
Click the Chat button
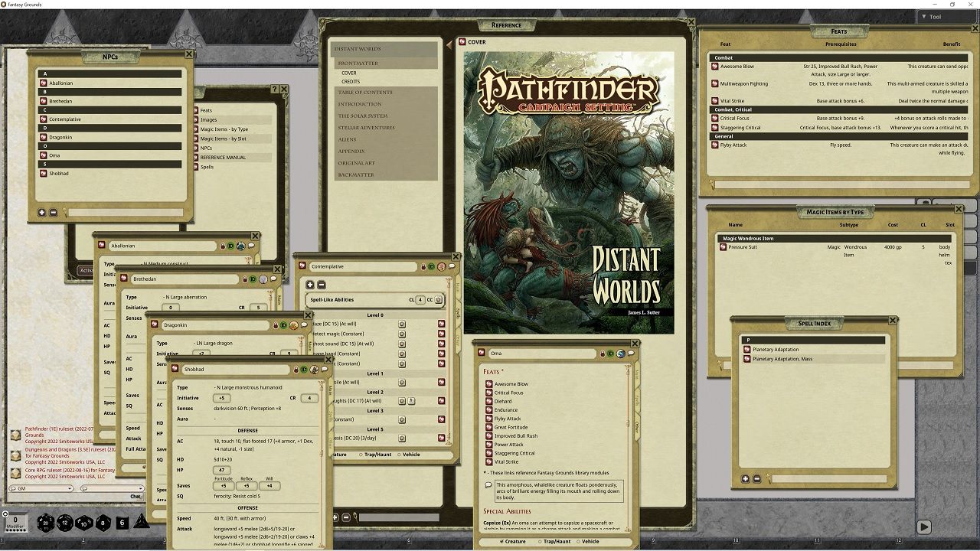[136, 497]
